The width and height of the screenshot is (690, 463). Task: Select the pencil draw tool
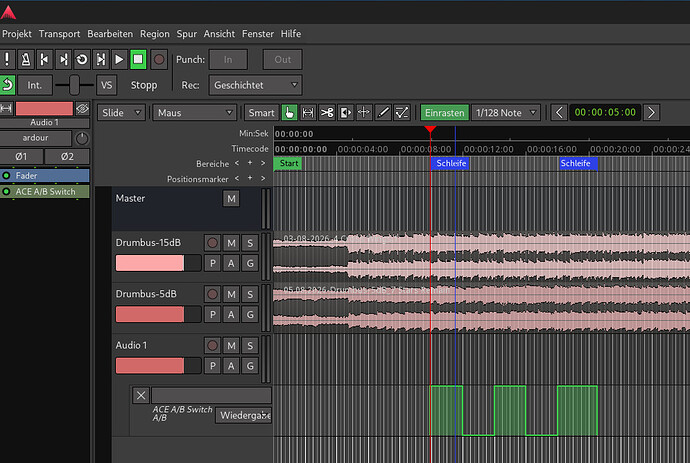pyautogui.click(x=383, y=113)
